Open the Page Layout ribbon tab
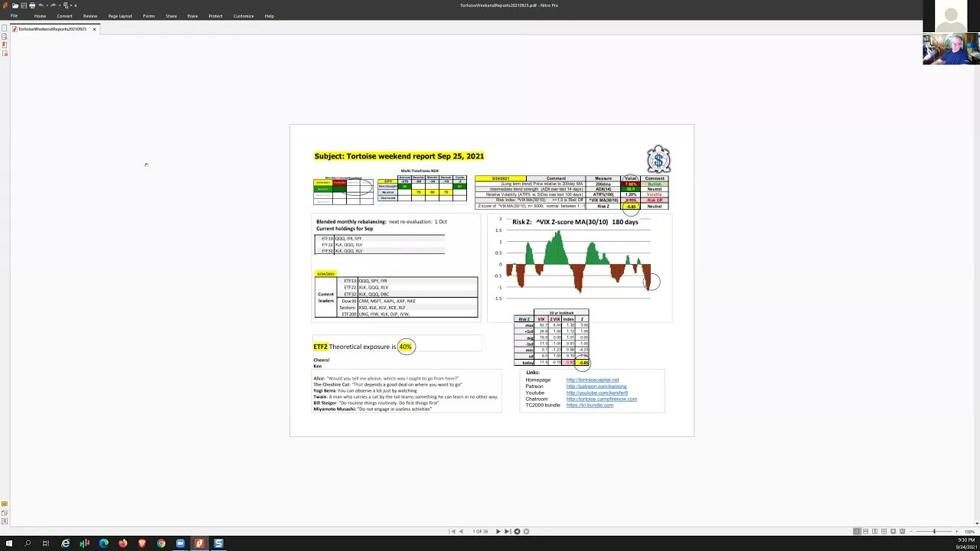980x551 pixels. (x=120, y=16)
